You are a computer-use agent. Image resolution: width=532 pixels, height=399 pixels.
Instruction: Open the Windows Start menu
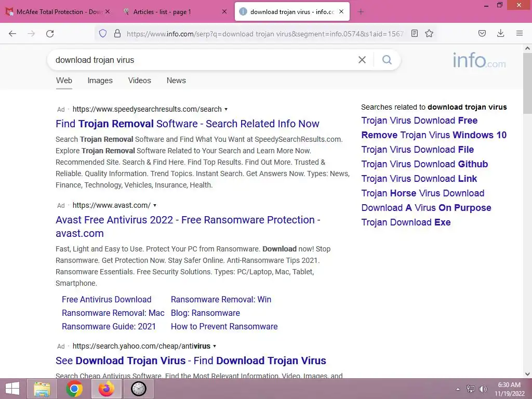[x=12, y=389]
